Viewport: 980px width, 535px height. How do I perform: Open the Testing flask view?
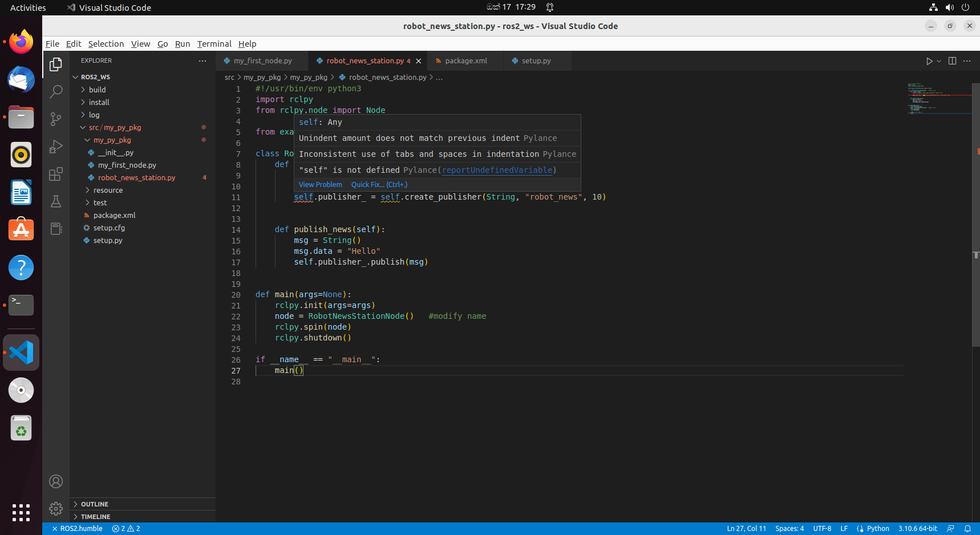(56, 201)
